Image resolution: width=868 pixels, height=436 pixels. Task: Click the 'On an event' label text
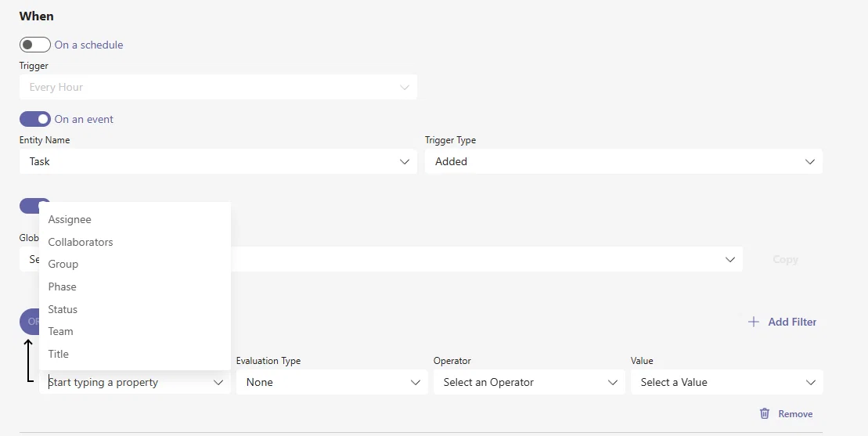[84, 119]
